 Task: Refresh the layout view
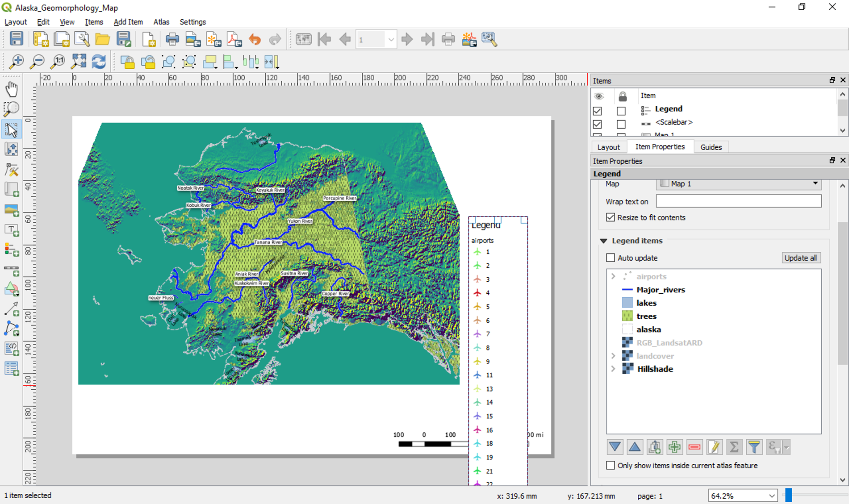[99, 62]
